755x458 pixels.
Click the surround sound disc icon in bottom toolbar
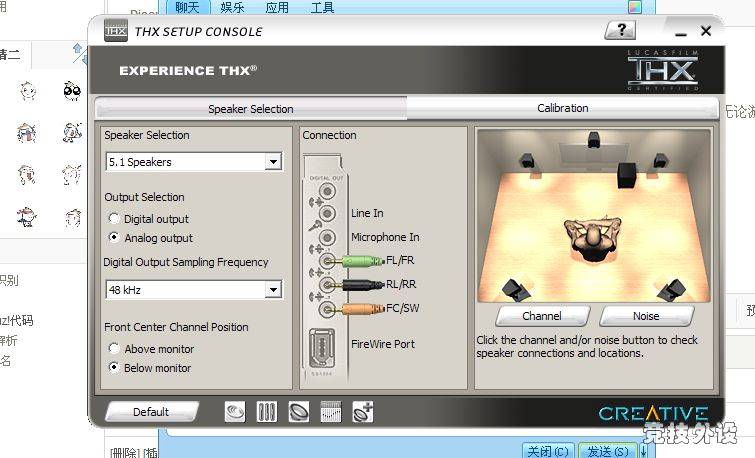coord(235,412)
